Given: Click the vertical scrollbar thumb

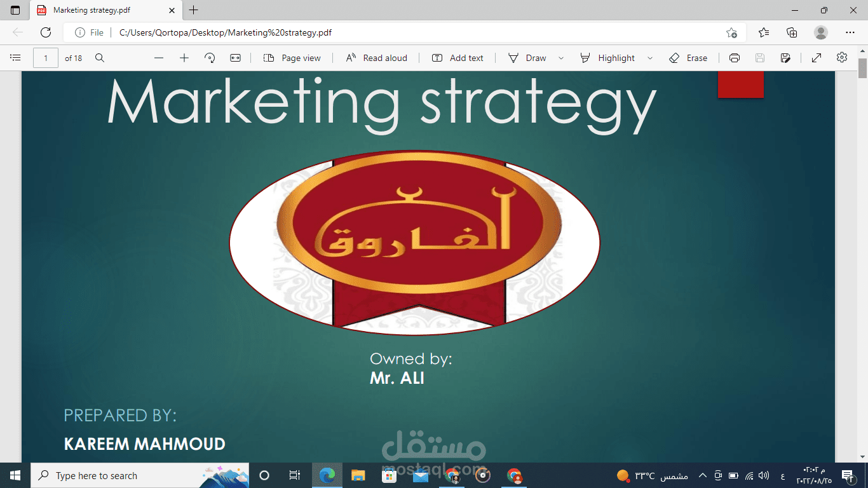Looking at the screenshot, I should click(862, 67).
